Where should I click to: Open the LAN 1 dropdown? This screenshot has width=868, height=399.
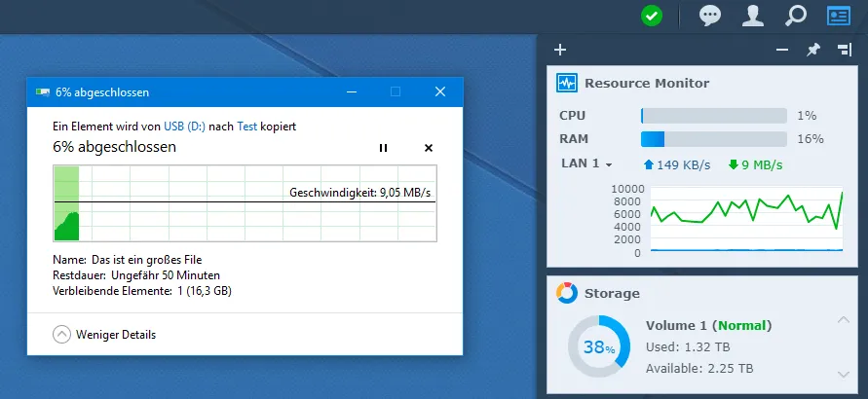586,163
